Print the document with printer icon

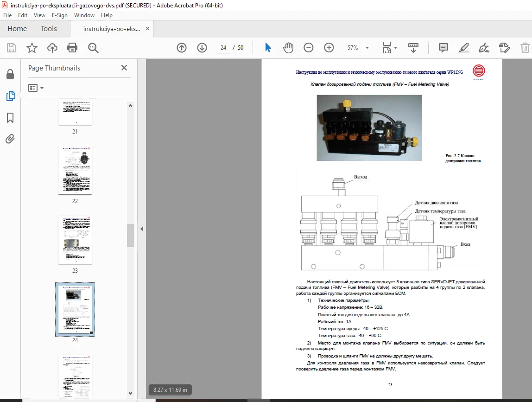click(72, 48)
